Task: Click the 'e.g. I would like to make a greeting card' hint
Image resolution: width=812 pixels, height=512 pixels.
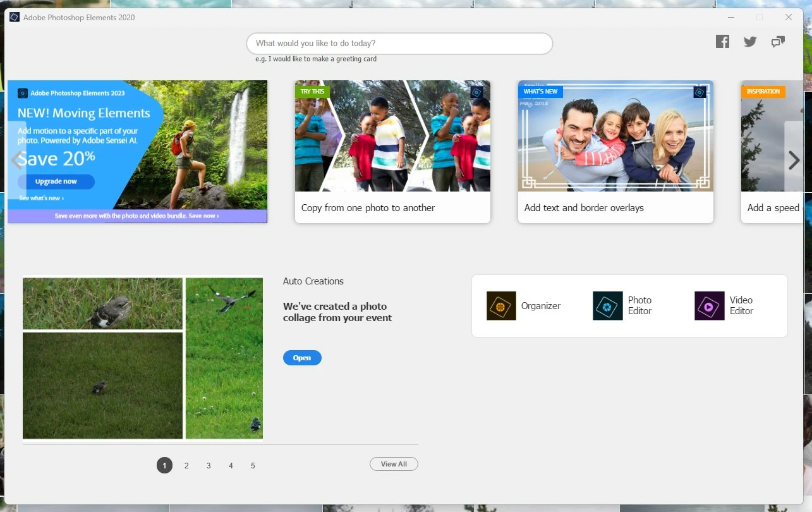Action: click(x=316, y=59)
